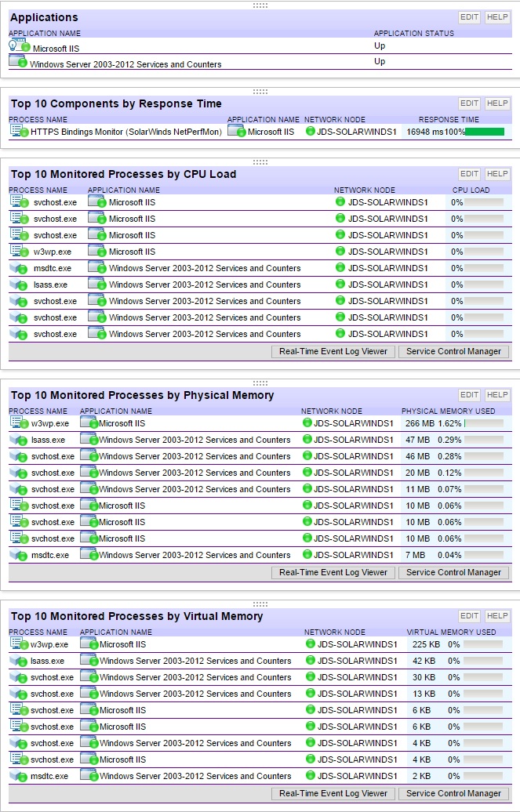
Task: Click application icon on 42 KB Virtual Memory row
Action: [89, 660]
